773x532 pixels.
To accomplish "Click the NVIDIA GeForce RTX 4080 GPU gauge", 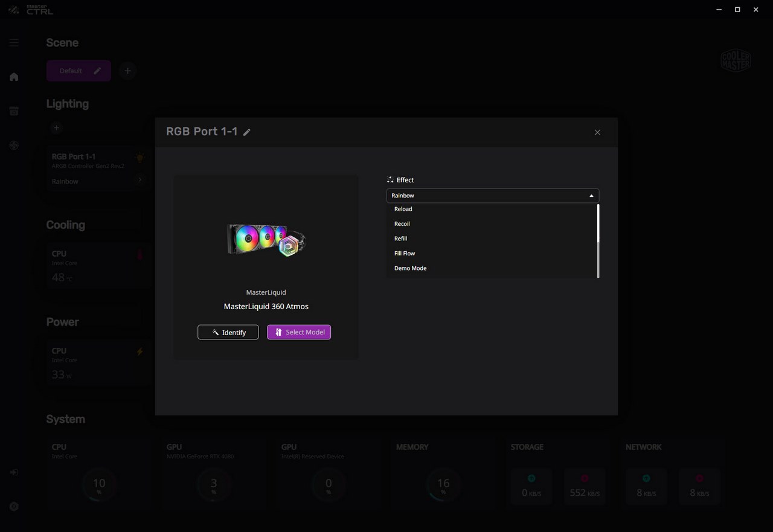I will click(x=214, y=484).
